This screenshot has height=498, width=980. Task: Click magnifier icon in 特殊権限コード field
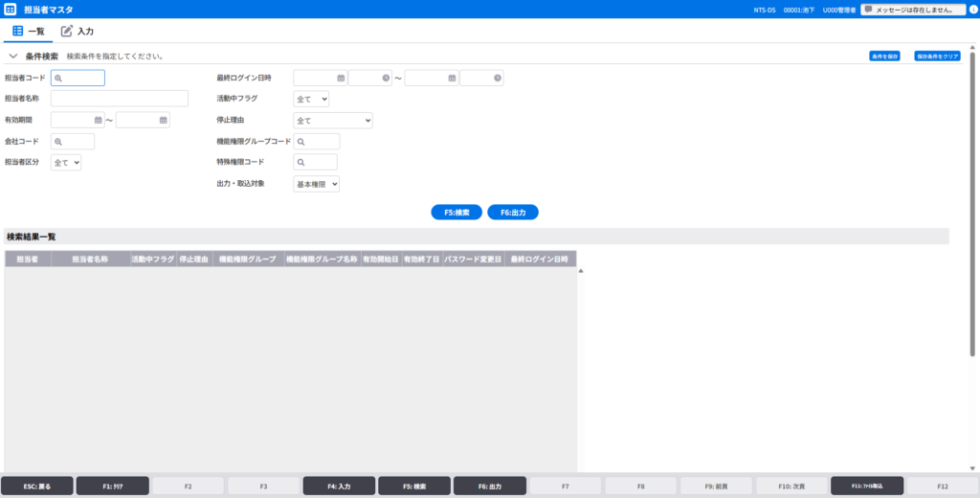tap(301, 163)
